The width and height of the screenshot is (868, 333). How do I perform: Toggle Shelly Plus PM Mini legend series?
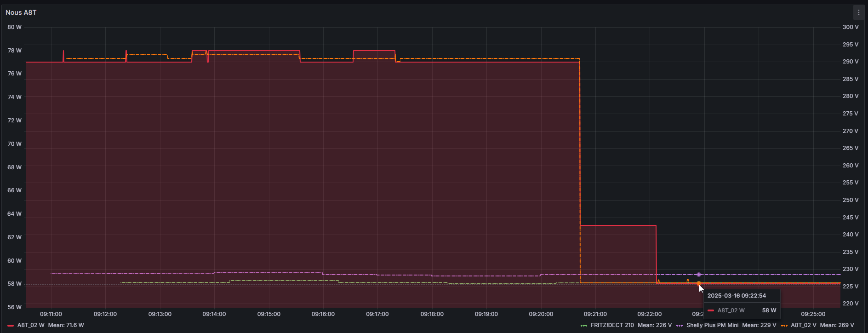point(712,325)
